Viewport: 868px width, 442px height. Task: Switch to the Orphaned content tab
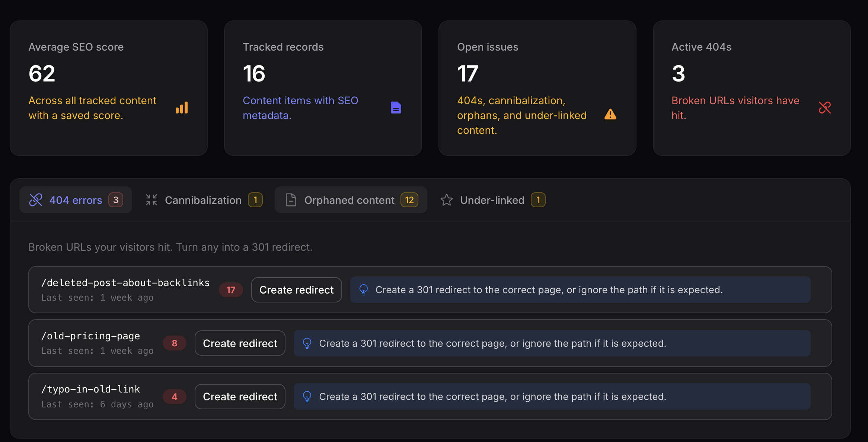click(351, 200)
